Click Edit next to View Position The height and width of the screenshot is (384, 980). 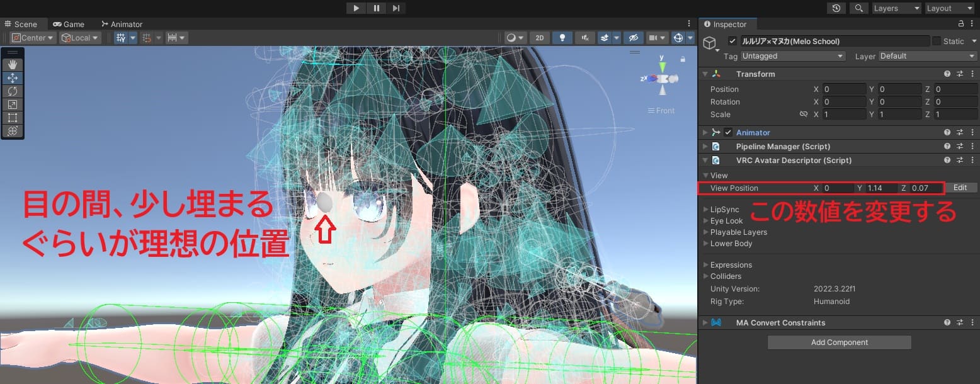(960, 188)
